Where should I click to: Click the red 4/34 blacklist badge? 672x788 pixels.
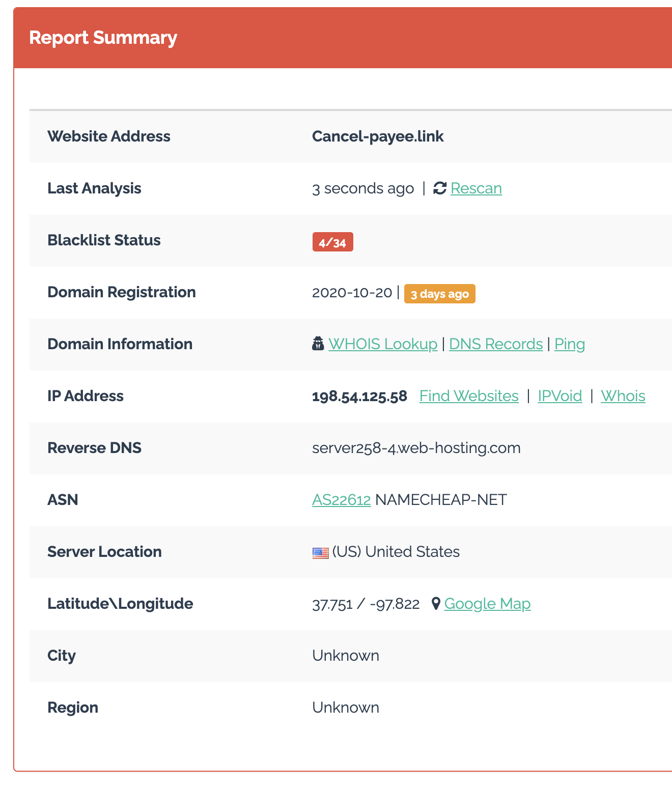pyautogui.click(x=332, y=242)
